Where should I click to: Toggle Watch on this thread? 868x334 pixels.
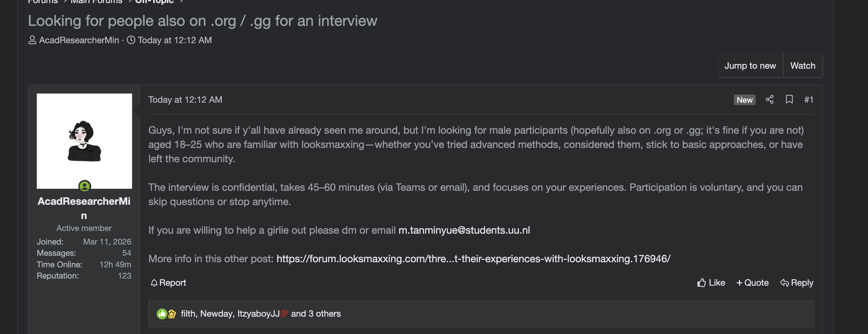click(803, 66)
